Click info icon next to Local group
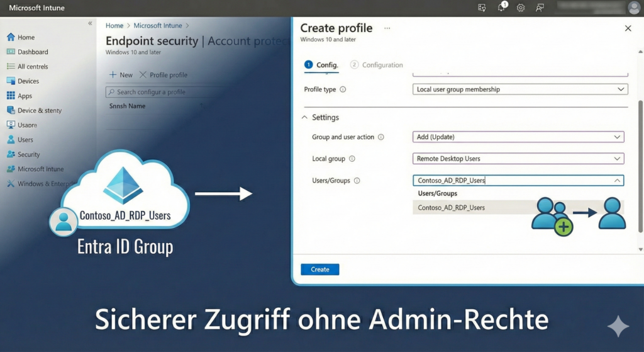 352,159
